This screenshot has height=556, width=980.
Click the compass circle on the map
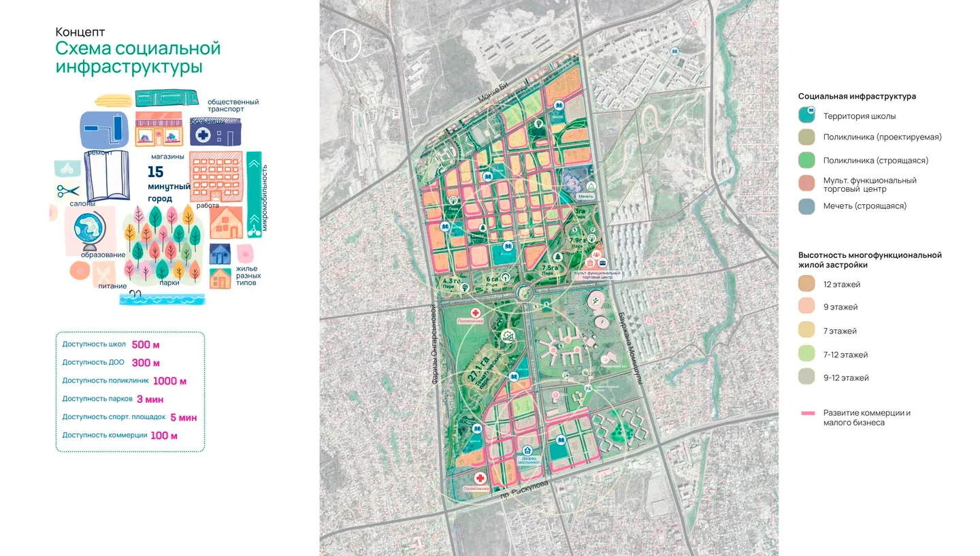[x=344, y=45]
